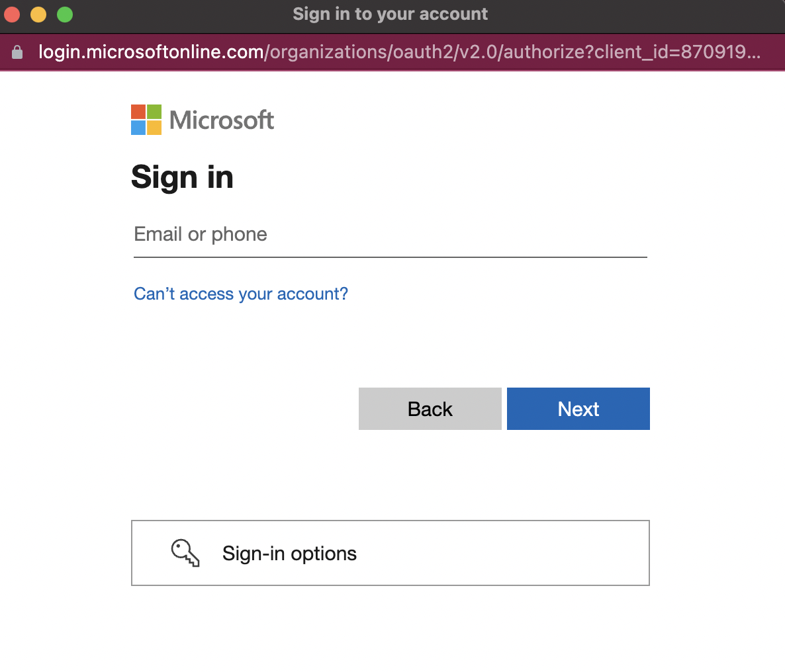Image resolution: width=785 pixels, height=672 pixels.
Task: Click the blue square of the Microsoft logo
Action: tap(138, 128)
